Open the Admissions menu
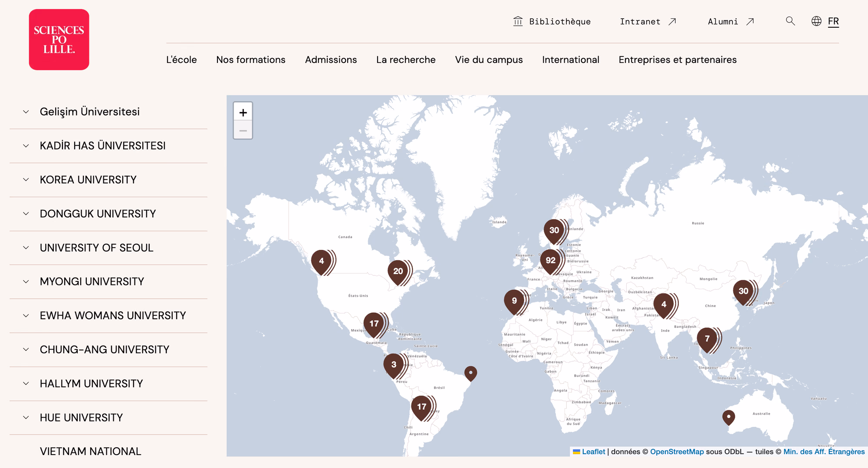 [331, 60]
